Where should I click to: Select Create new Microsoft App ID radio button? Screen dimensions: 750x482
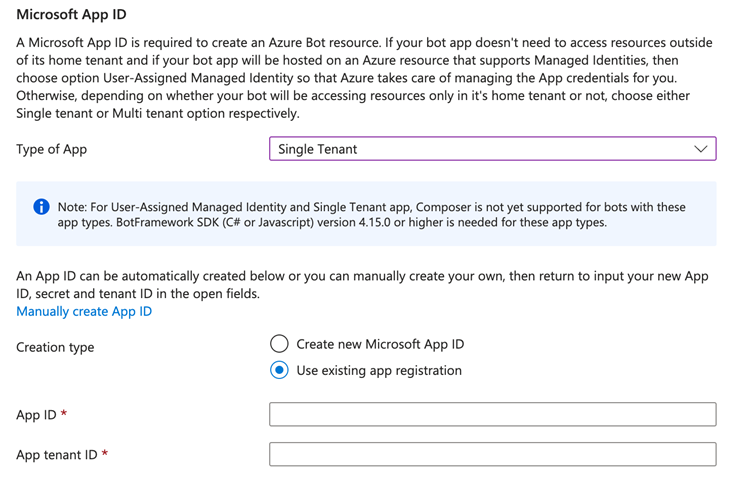pyautogui.click(x=280, y=344)
